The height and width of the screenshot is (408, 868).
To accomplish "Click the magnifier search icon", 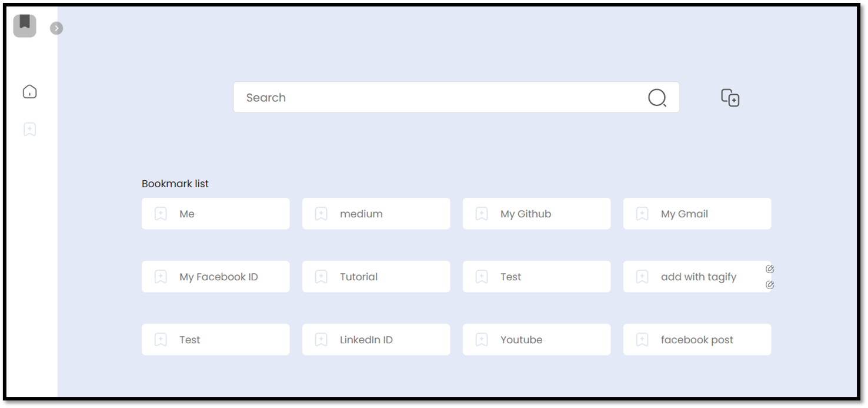I will tap(657, 98).
